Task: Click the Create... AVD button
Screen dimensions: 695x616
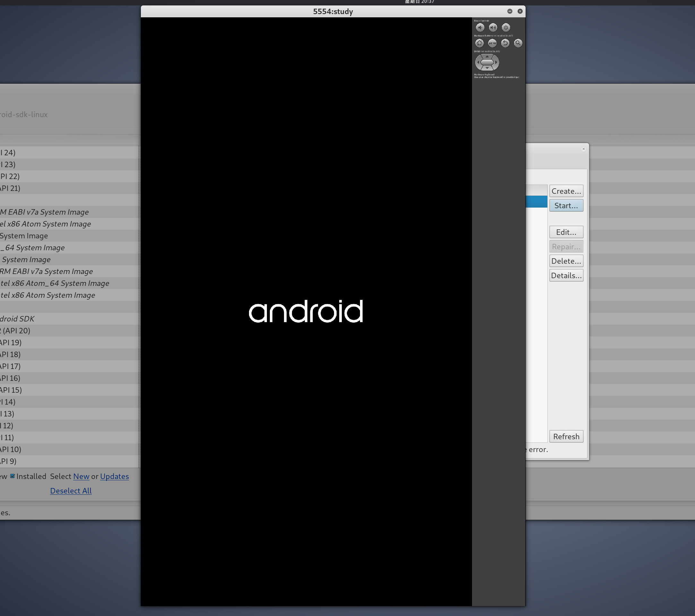Action: (x=566, y=191)
